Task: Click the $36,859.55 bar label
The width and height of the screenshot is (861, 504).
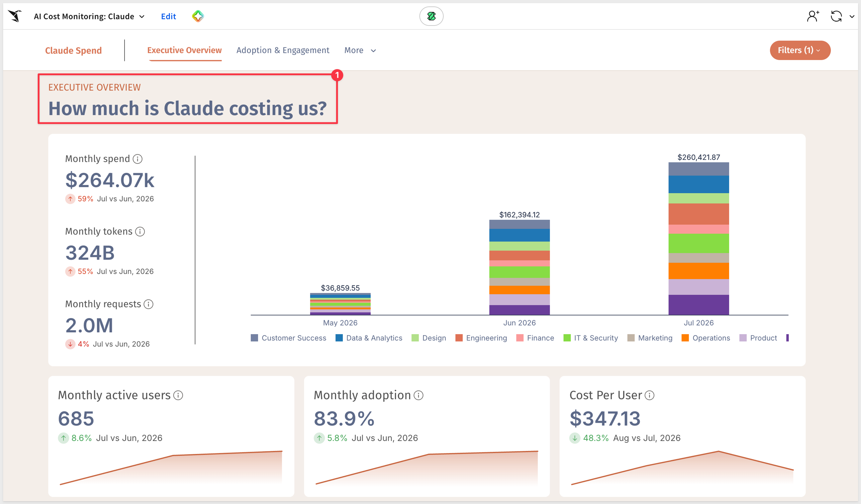Action: coord(340,288)
